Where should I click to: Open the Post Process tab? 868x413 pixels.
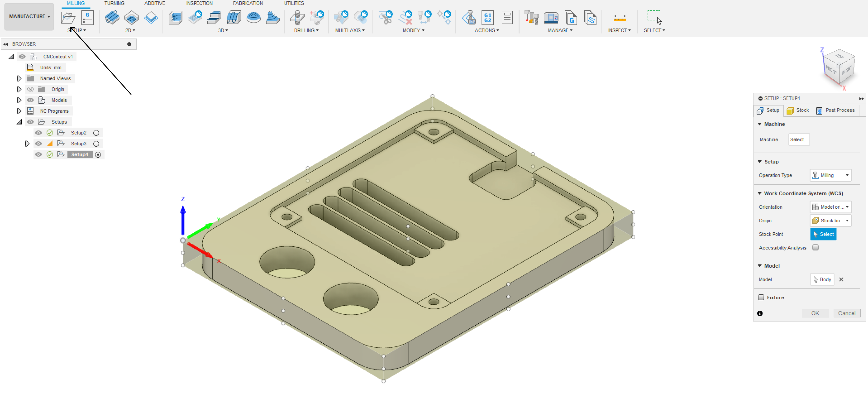pyautogui.click(x=836, y=110)
